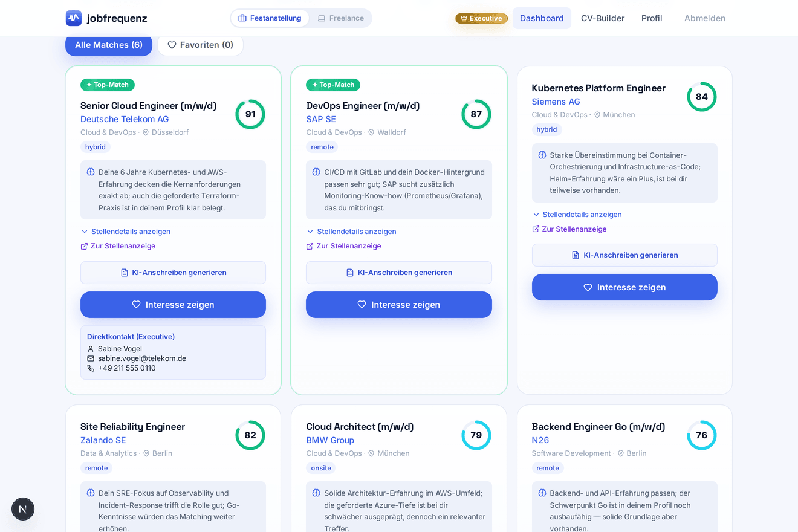Click the brain icon in N26 match explanation
Image resolution: width=798 pixels, height=532 pixels.
point(542,493)
